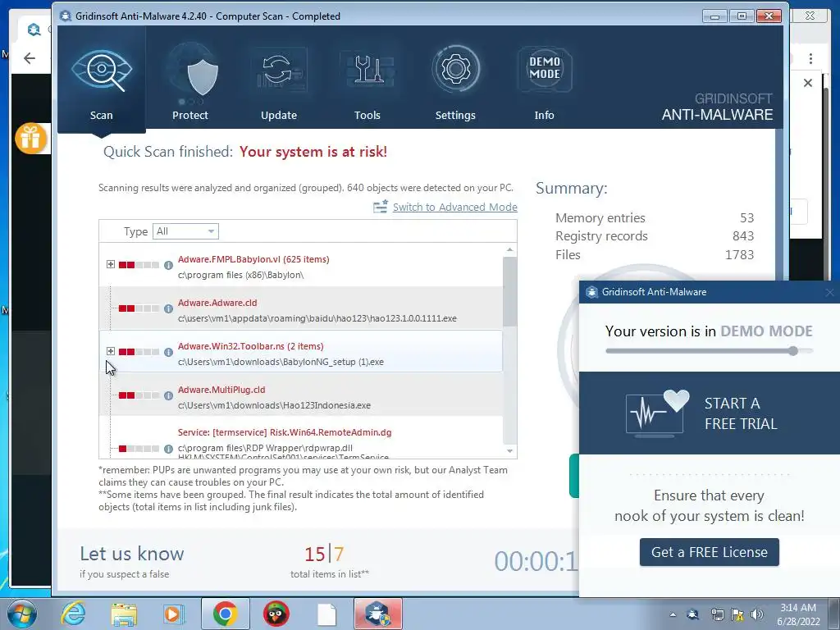The height and width of the screenshot is (630, 840).
Task: Click the hao123.1.0.0.1111.exe file path
Action: tap(317, 319)
